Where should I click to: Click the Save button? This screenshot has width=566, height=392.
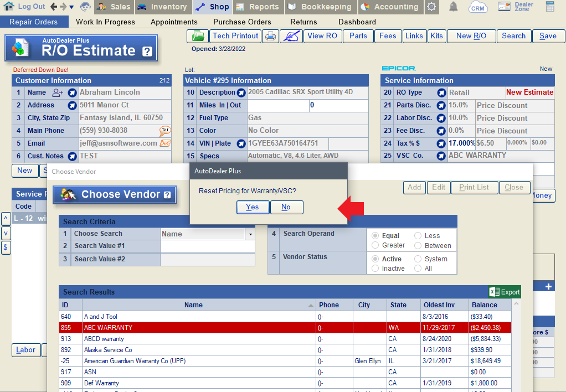[548, 36]
